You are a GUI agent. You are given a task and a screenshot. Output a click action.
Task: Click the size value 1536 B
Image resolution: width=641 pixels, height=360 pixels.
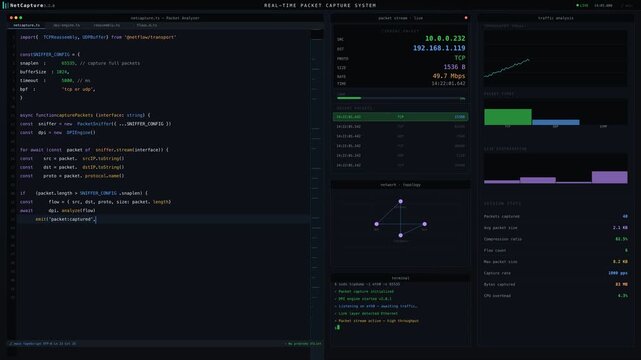[454, 67]
